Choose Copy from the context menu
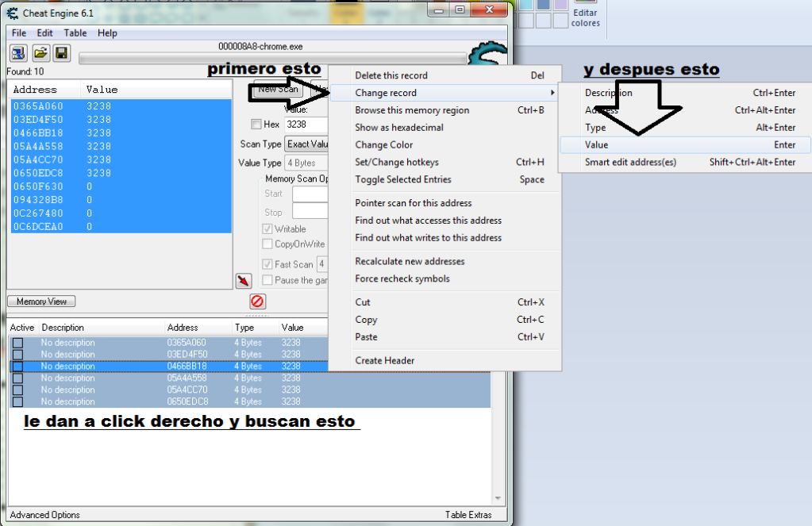This screenshot has width=812, height=526. click(444, 320)
